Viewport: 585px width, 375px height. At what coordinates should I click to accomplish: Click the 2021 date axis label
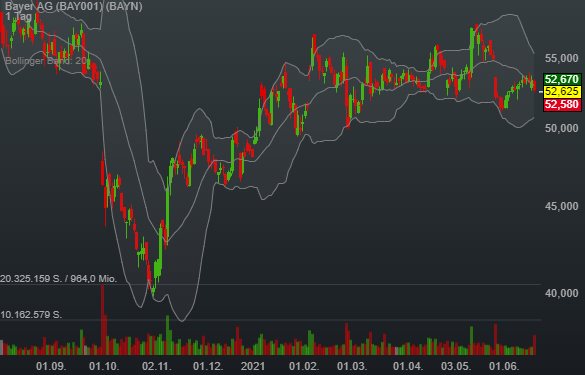253,366
